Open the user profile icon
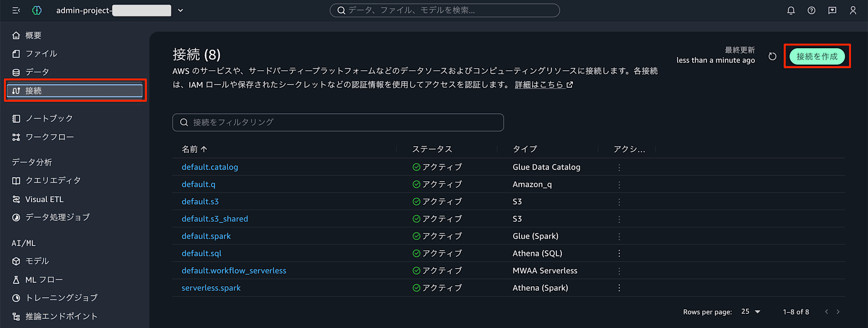The image size is (868, 328). [x=853, y=10]
